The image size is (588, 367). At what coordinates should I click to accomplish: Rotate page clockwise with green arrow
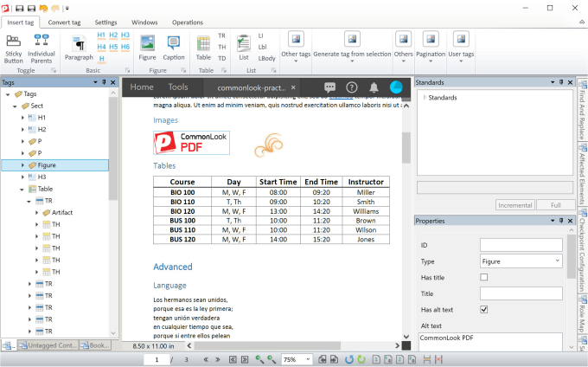361,359
